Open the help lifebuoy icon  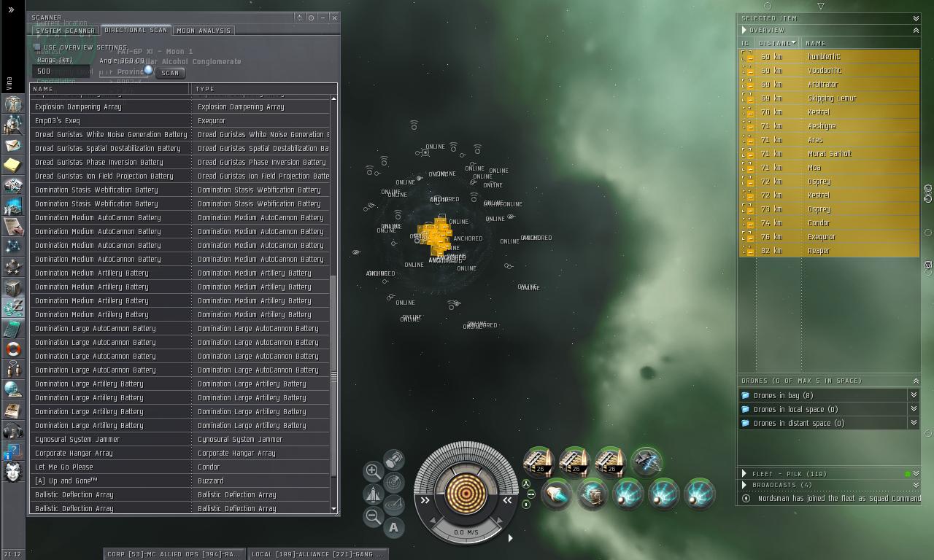click(13, 349)
